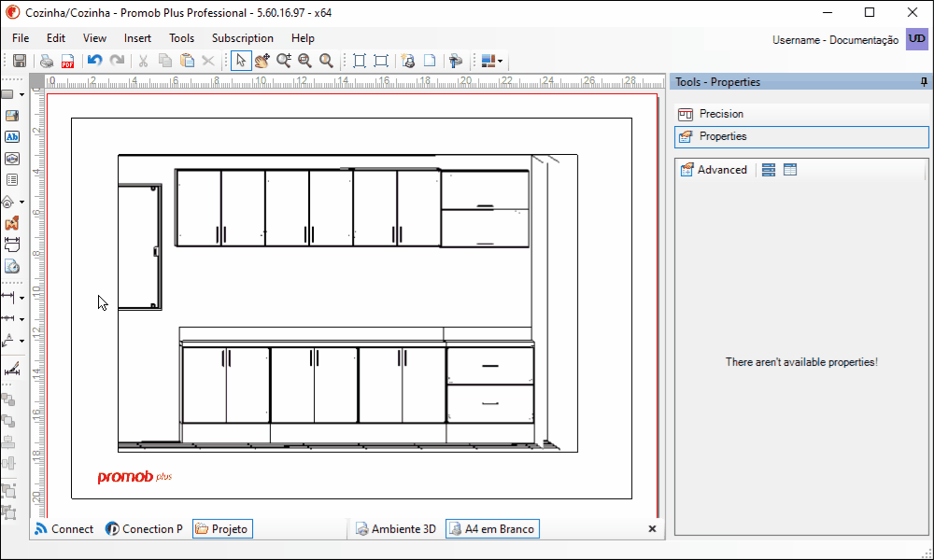Select the Ab text tool
The width and height of the screenshot is (934, 560).
coord(12,137)
